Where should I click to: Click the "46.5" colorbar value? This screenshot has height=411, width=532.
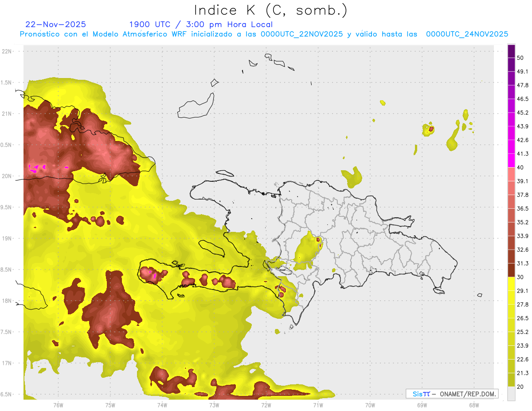pyautogui.click(x=523, y=99)
